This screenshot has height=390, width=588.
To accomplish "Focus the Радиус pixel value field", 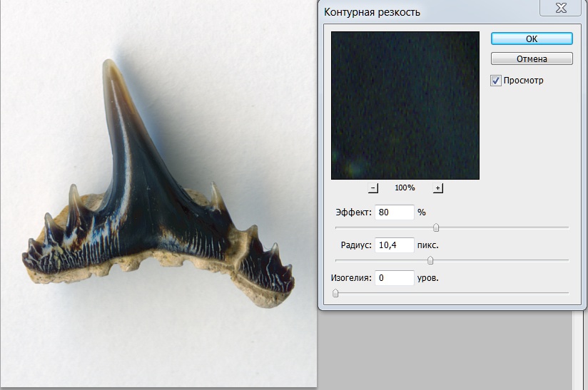I will [394, 245].
